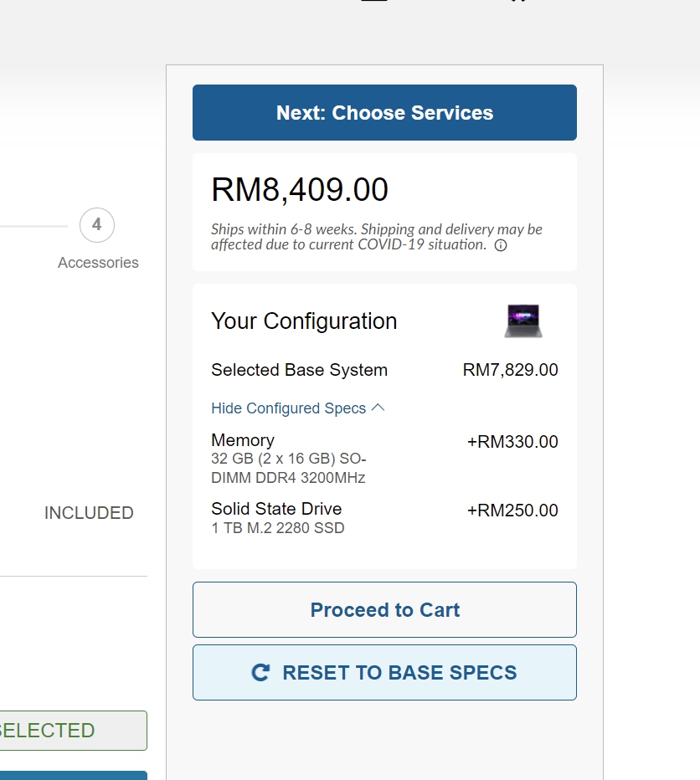
Task: Click the circular arrow reset icon
Action: click(260, 673)
